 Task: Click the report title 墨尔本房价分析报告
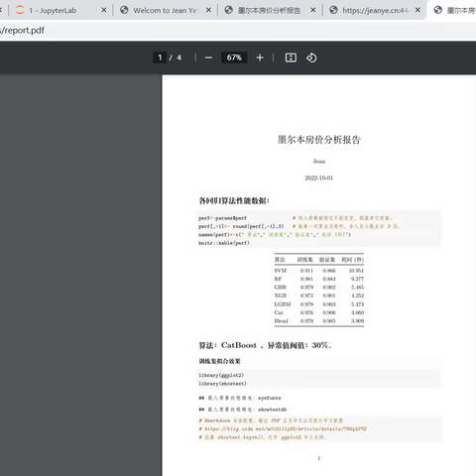(x=319, y=140)
